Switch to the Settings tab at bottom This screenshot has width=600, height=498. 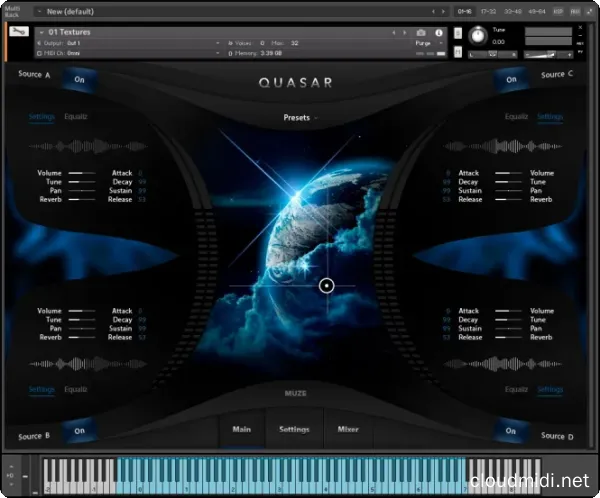pyautogui.click(x=294, y=429)
